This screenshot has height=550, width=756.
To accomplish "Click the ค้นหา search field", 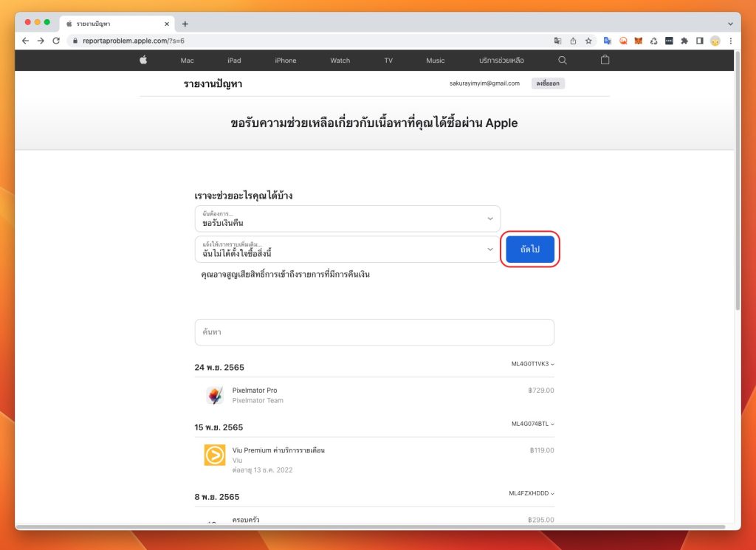I will click(x=374, y=332).
